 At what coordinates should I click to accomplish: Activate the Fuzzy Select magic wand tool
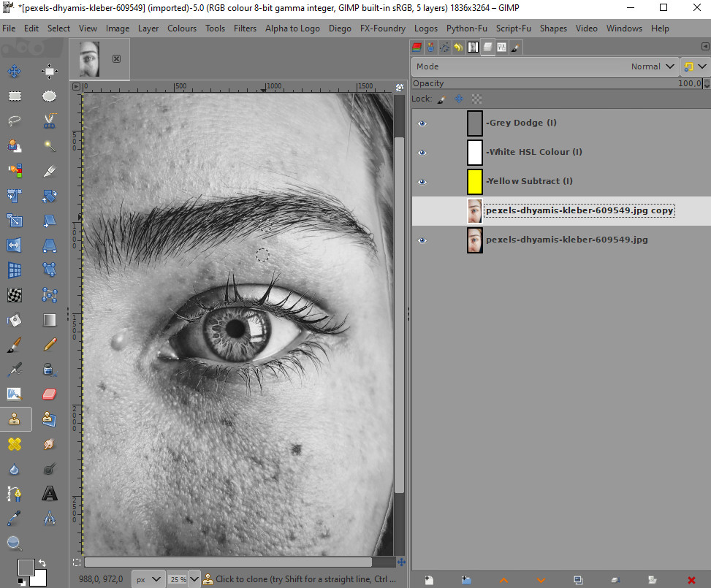tap(50, 145)
